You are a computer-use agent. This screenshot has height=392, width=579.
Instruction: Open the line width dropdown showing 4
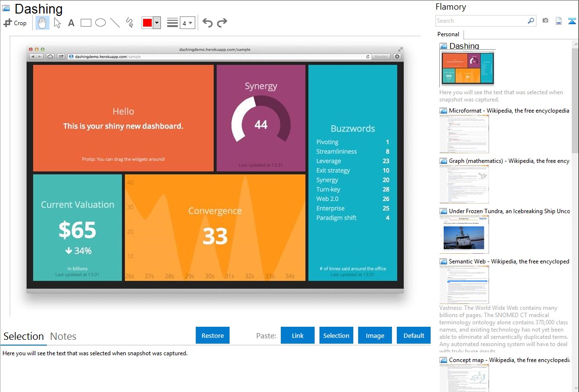(x=188, y=23)
